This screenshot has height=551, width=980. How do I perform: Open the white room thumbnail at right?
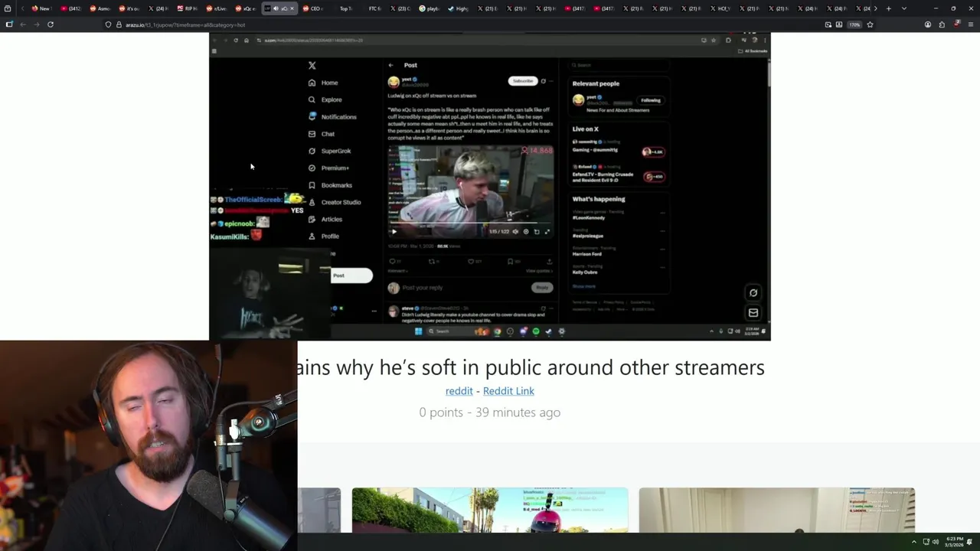tap(777, 510)
